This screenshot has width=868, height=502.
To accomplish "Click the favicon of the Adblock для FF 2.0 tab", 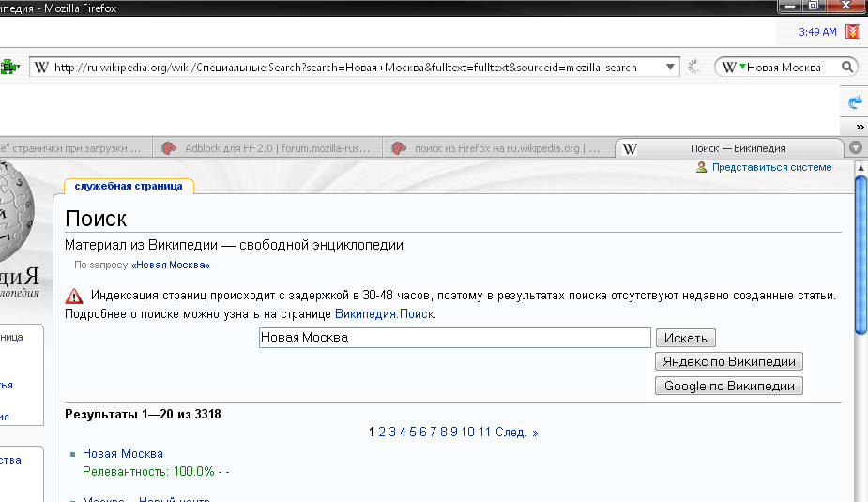I will [169, 148].
